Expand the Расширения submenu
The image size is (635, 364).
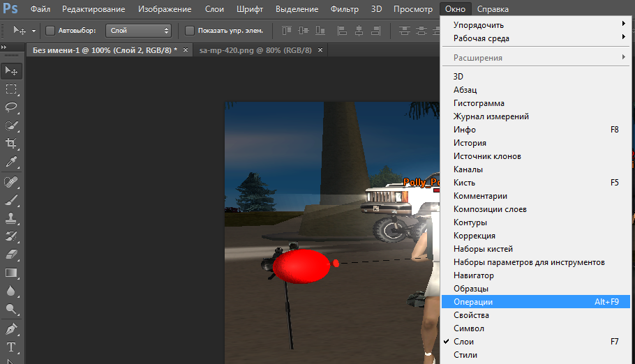tap(536, 57)
